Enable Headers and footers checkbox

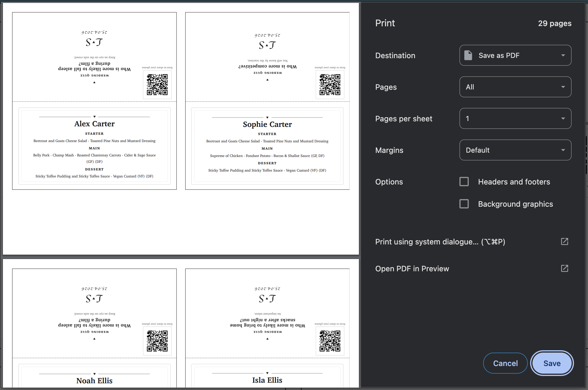464,182
